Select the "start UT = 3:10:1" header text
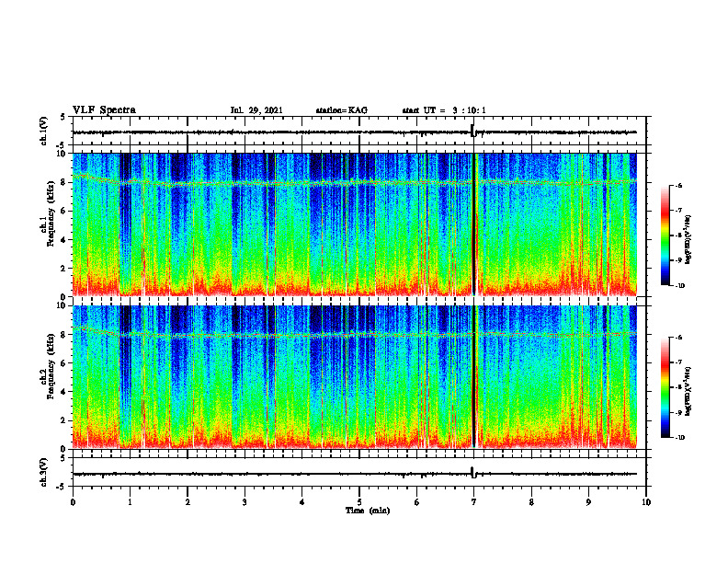The height and width of the screenshot is (563, 728). pyautogui.click(x=444, y=110)
